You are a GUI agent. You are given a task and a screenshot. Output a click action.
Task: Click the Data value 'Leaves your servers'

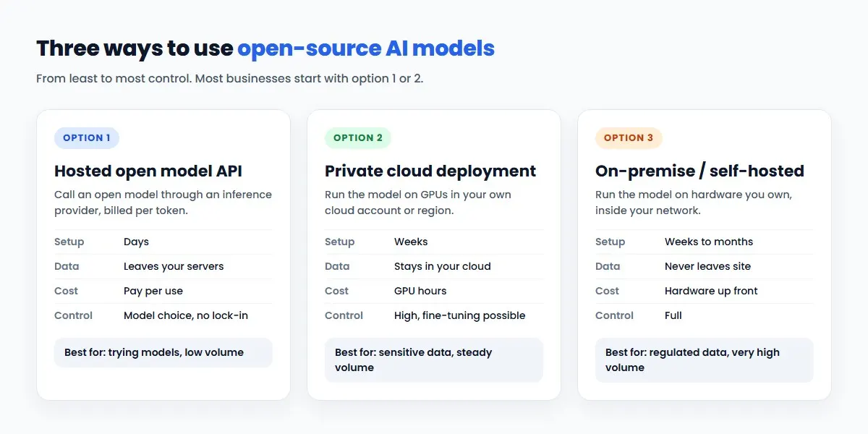point(174,266)
